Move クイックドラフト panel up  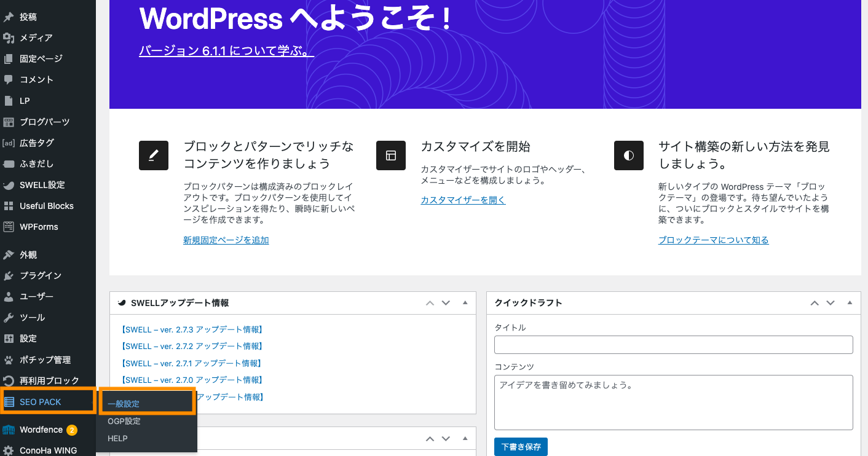[x=815, y=303]
